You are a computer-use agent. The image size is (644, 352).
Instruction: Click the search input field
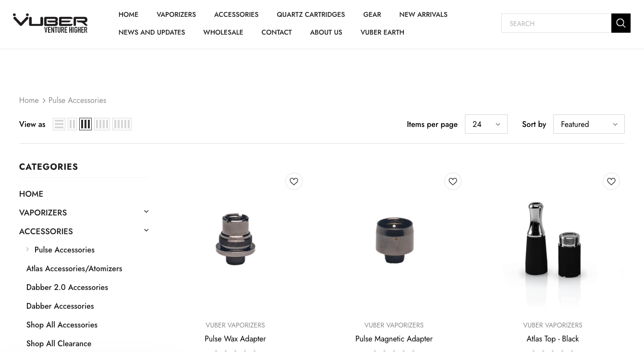[556, 23]
